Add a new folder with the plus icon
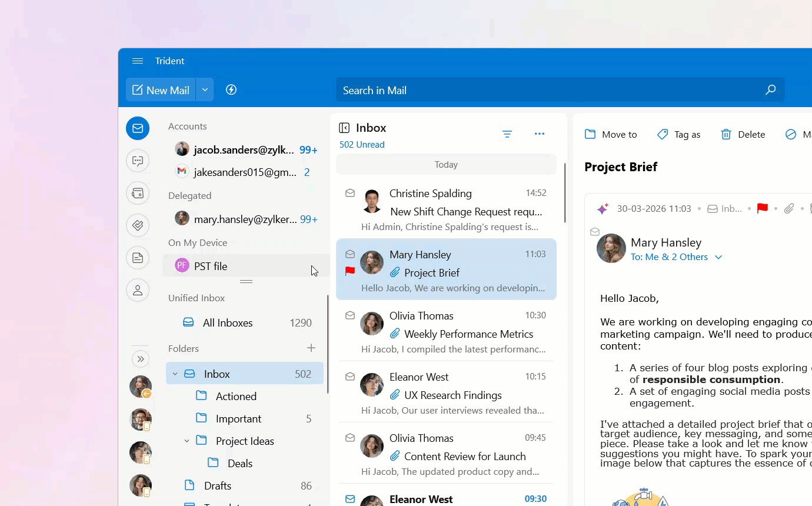 (x=311, y=348)
